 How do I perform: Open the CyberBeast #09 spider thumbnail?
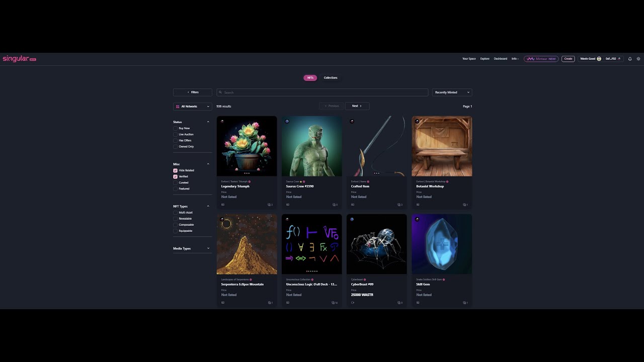tap(376, 244)
